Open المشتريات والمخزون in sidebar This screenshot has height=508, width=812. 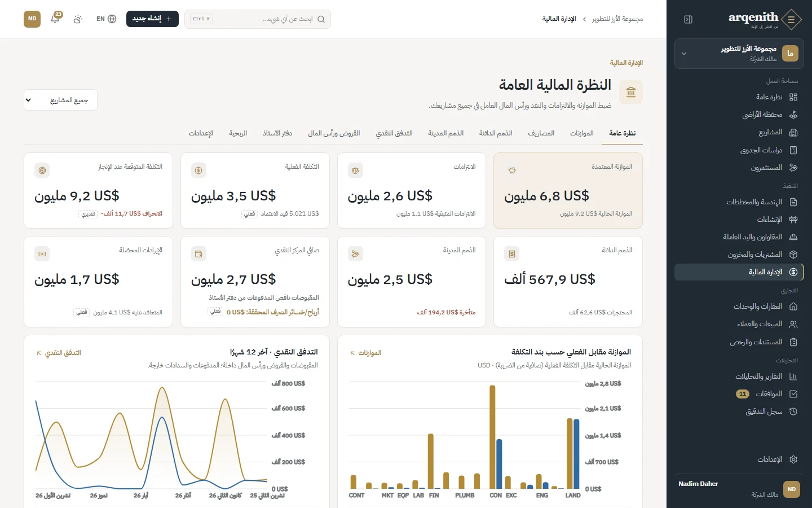point(739,255)
